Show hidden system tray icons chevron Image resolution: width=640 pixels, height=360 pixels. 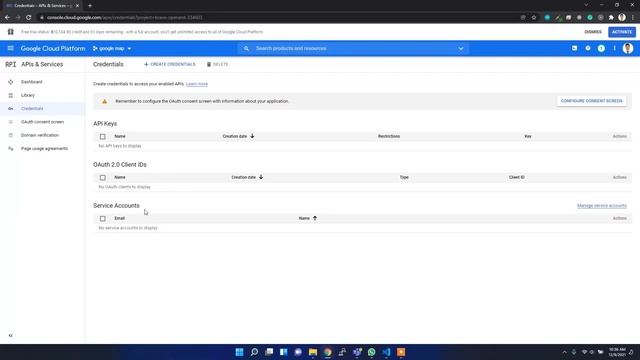point(564,352)
